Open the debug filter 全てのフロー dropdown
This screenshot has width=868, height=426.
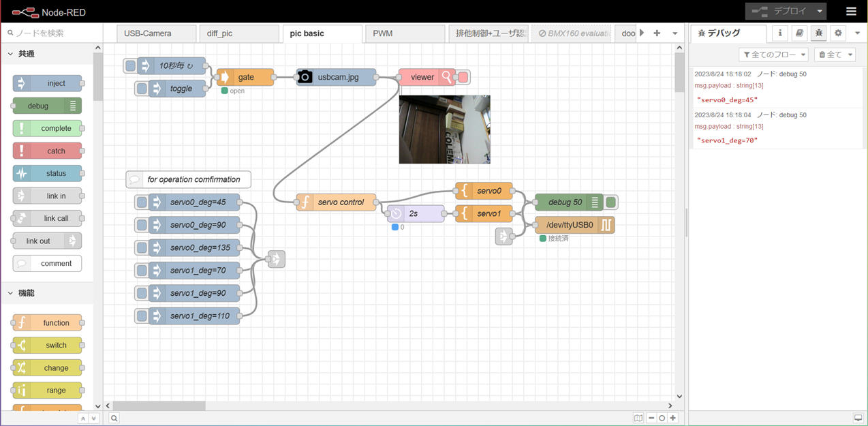click(773, 55)
